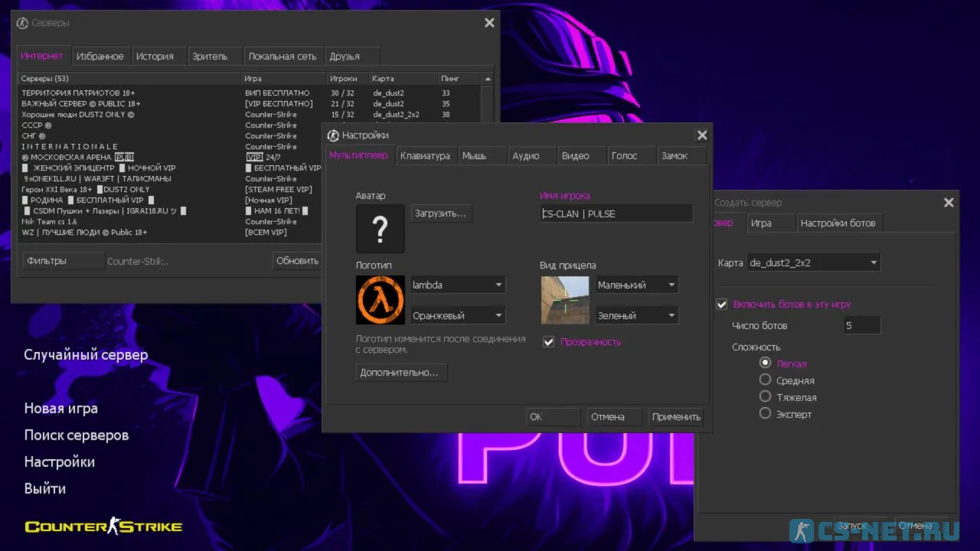Close the Серверы window
980x551 pixels.
click(489, 23)
